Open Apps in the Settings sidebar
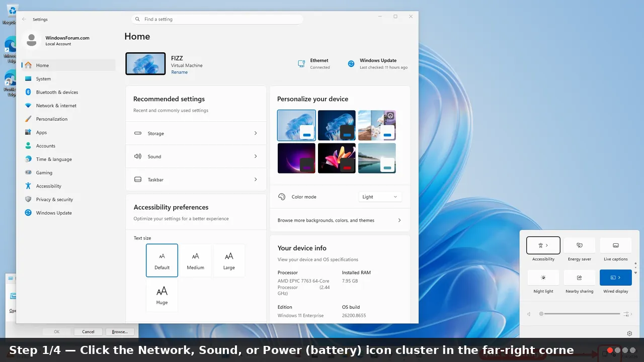Screen dimensions: 644x362 69,132
